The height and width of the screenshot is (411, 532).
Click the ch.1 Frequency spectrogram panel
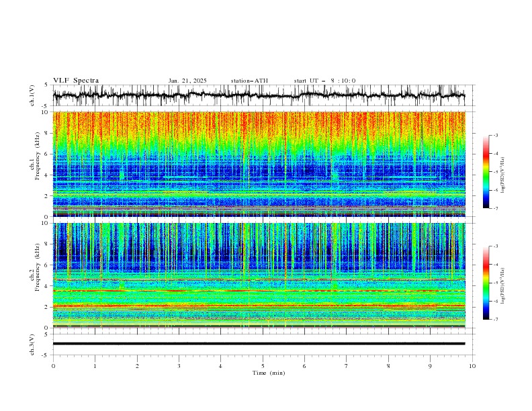point(259,164)
